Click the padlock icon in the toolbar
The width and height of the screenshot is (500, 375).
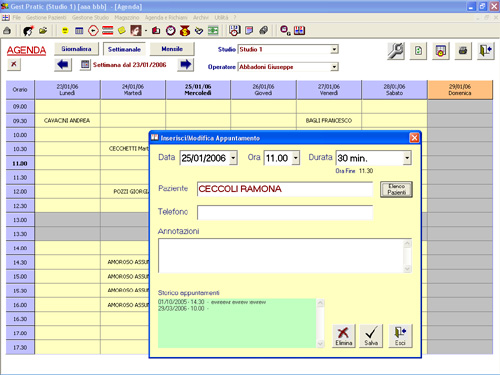pos(7,31)
